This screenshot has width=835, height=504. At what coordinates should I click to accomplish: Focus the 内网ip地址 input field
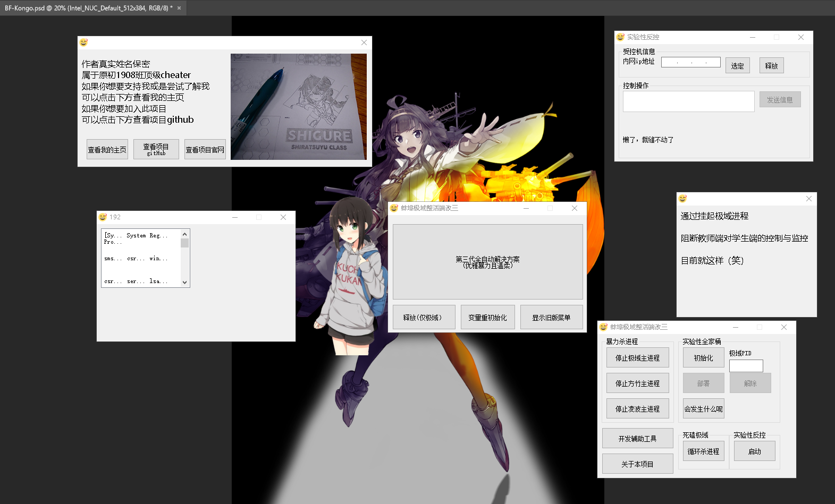[691, 62]
